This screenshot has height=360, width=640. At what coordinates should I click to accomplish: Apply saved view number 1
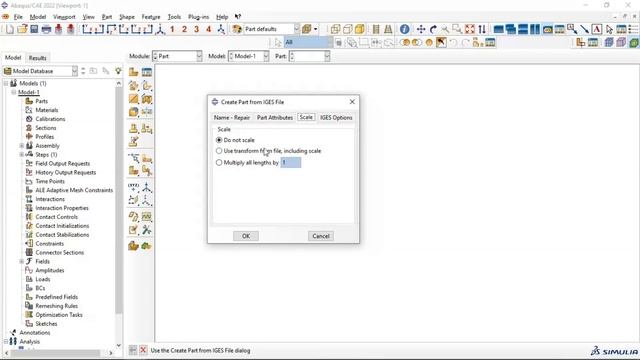click(x=172, y=29)
